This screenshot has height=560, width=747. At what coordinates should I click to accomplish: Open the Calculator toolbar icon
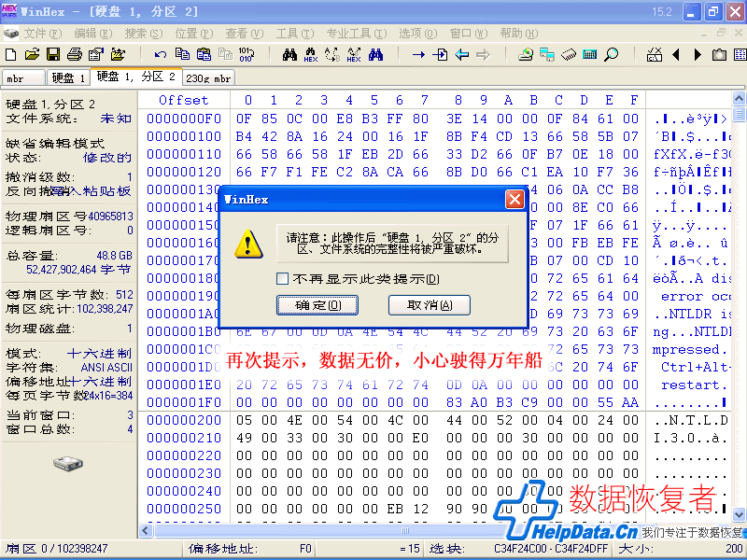click(x=590, y=54)
